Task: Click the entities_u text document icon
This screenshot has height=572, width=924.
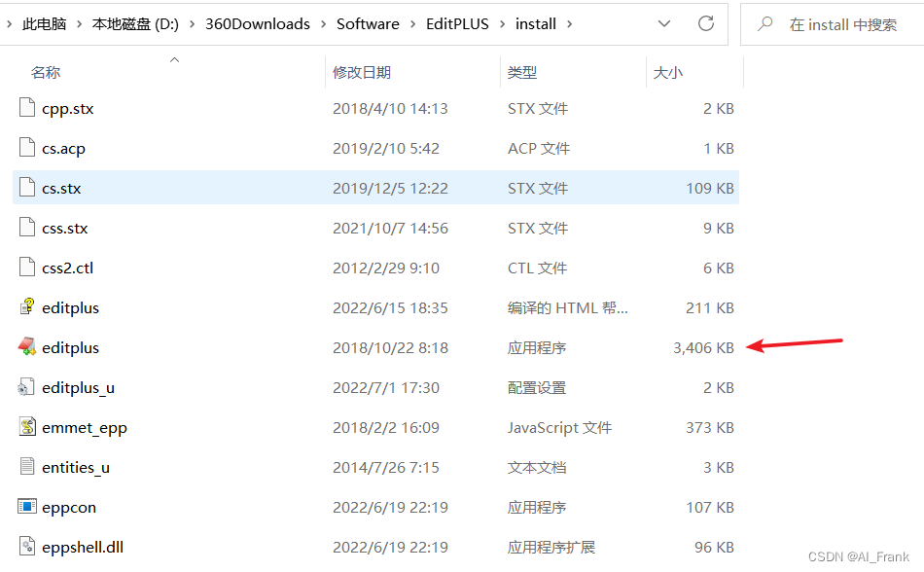Action: [27, 467]
